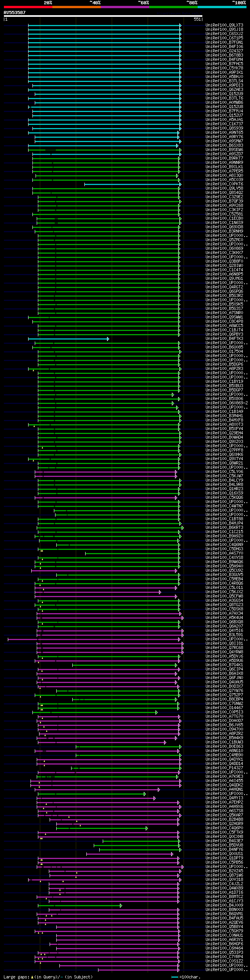
Task: Select hit label UniRef100_A9PIK1
Action: (x=224, y=73)
